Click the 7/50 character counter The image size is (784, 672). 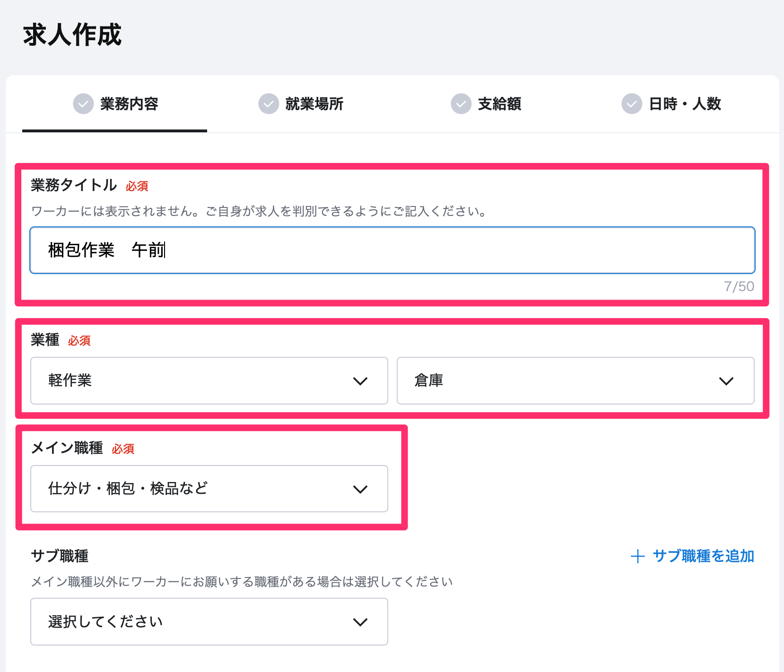point(739,286)
